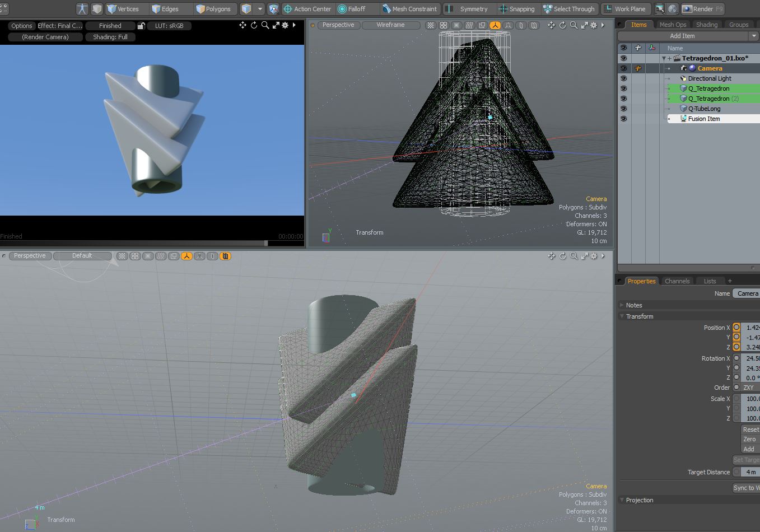Viewport: 760px width, 532px height.
Task: Open Perspective dropdown in bottom viewport
Action: coord(30,256)
